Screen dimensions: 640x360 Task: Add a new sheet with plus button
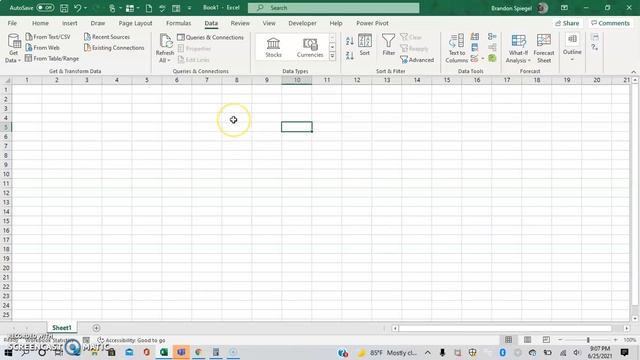96,328
